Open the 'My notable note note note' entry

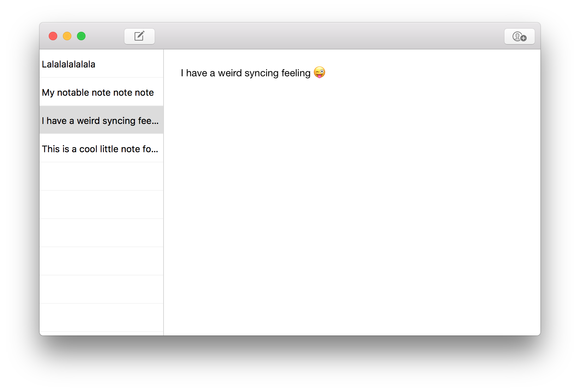tap(101, 92)
